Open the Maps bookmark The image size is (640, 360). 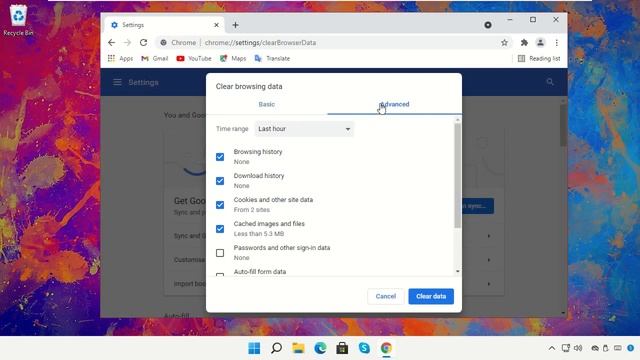(x=233, y=58)
